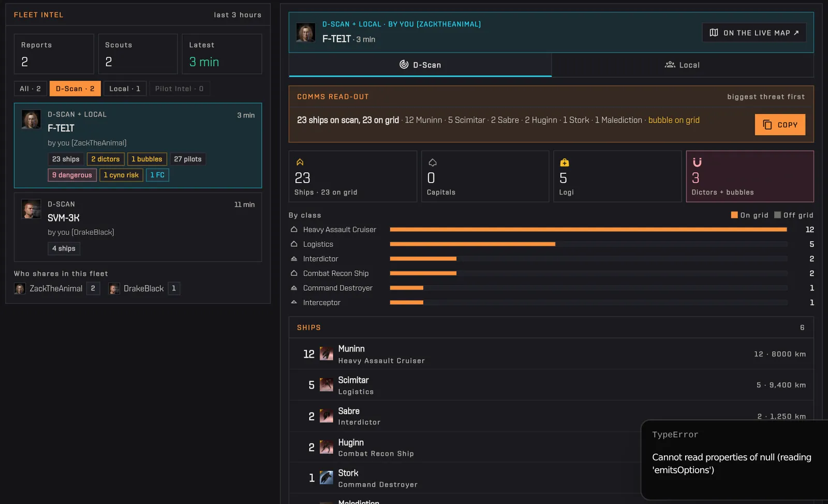Switch to the D-Scan tab
Screen dimensions: 828x504
click(x=420, y=65)
